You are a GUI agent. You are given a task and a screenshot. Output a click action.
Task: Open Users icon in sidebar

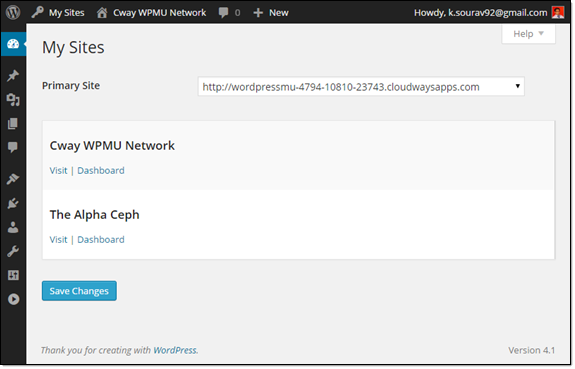13,227
